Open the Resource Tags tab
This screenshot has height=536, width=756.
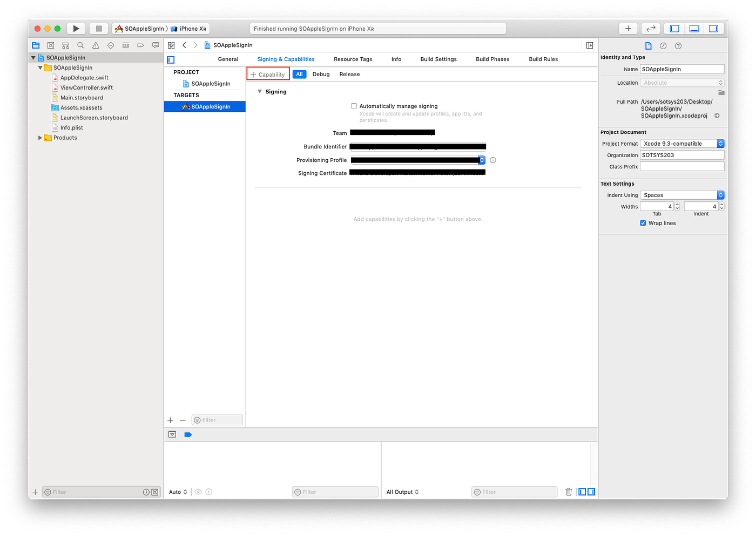[x=353, y=59]
